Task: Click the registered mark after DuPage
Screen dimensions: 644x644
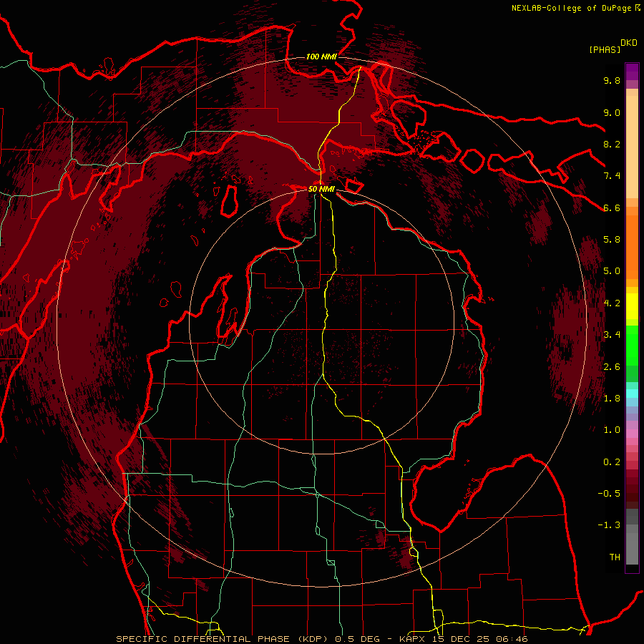Action: tap(638, 7)
